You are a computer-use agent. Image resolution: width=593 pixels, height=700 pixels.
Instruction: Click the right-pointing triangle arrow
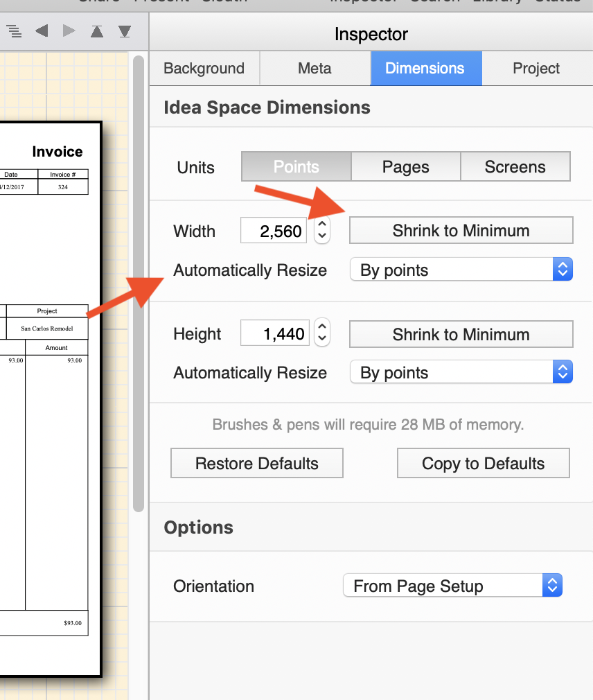point(69,31)
